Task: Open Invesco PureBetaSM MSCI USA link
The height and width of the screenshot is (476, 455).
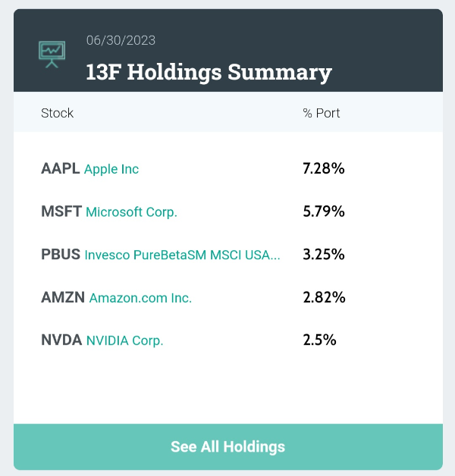Action: (182, 255)
